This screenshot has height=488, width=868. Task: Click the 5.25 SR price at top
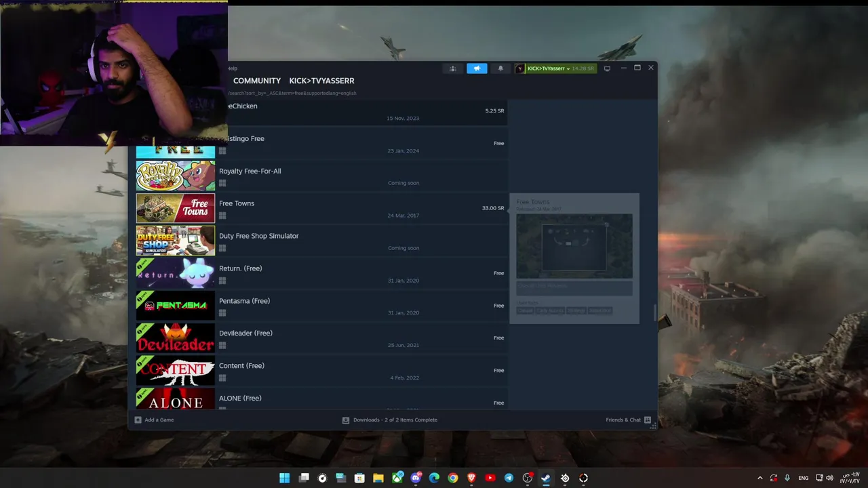[494, 110]
